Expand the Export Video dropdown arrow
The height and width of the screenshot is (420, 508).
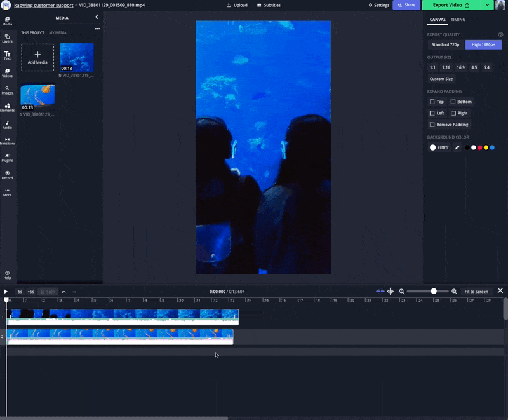(487, 5)
